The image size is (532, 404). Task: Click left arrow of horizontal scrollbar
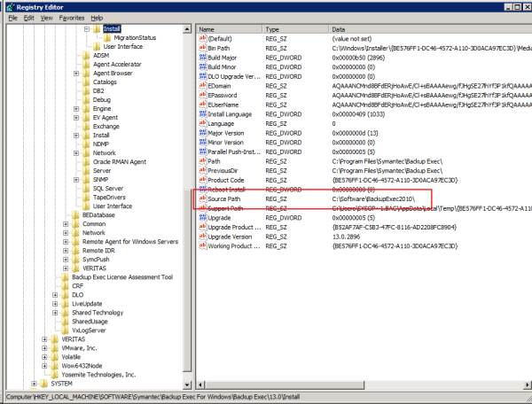(x=200, y=385)
